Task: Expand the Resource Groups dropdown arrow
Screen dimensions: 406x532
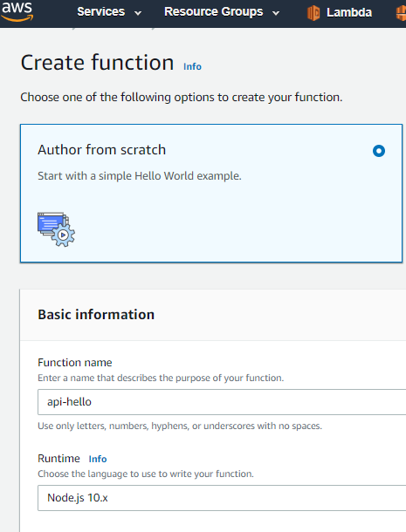Action: (x=276, y=13)
